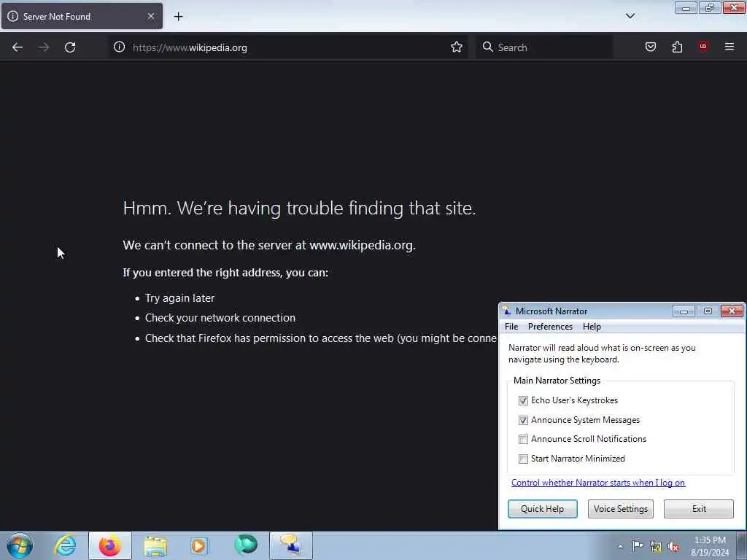The width and height of the screenshot is (747, 560).
Task: Click the Quick Help button
Action: [542, 508]
